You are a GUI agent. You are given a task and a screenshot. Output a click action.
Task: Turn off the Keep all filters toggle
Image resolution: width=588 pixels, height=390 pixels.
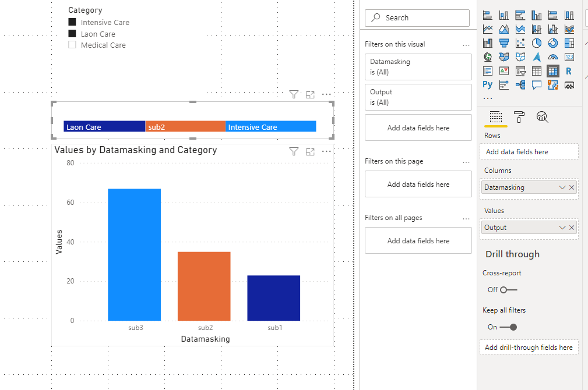509,327
